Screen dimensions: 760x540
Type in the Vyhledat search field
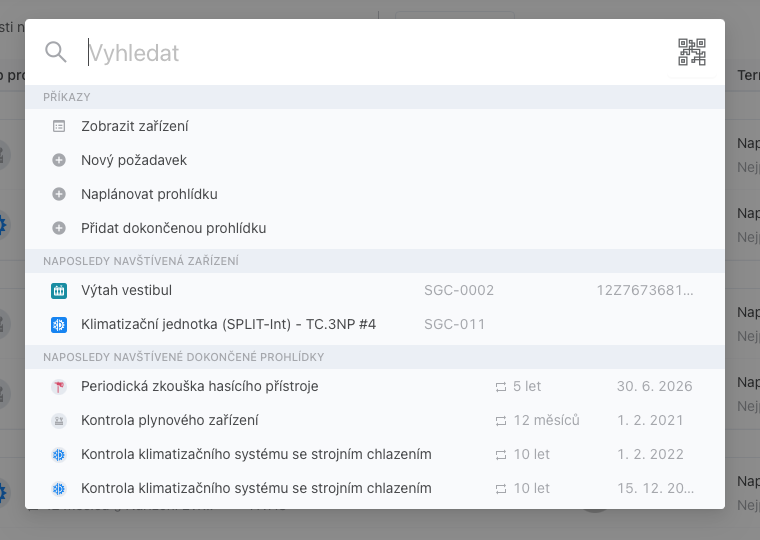coord(370,52)
